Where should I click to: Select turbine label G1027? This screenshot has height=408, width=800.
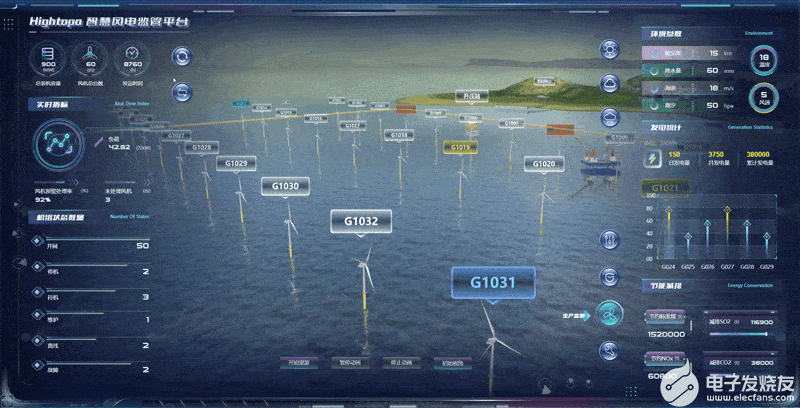tap(176, 136)
